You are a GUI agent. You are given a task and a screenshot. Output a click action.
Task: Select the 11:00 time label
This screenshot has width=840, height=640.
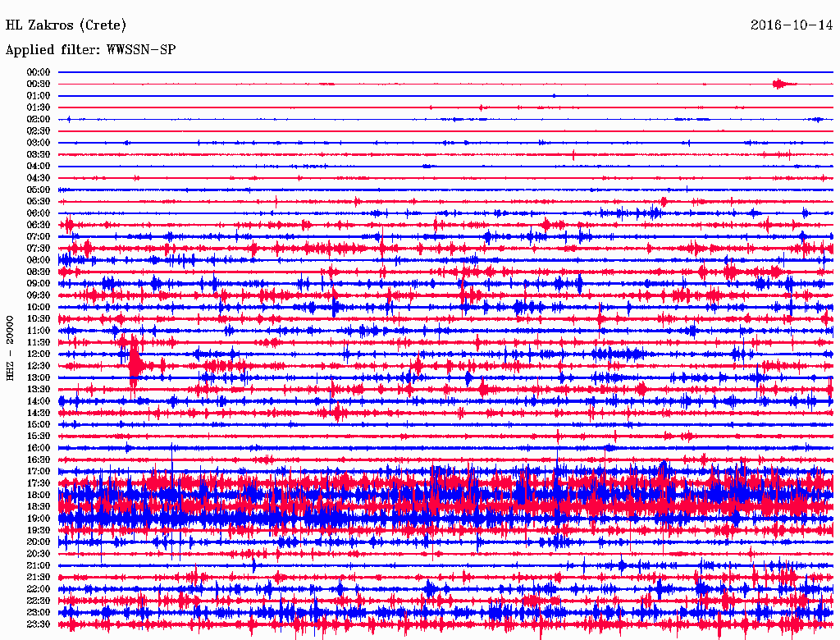(39, 331)
